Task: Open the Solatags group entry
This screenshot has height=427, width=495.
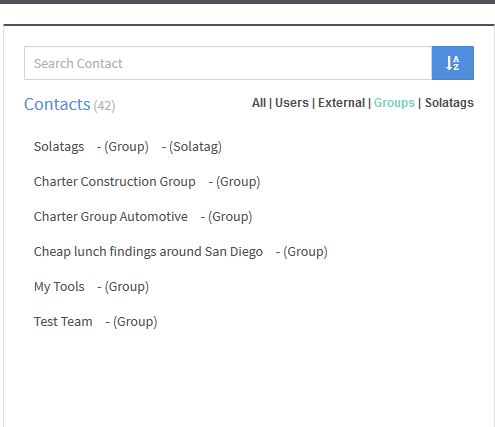Action: click(59, 147)
